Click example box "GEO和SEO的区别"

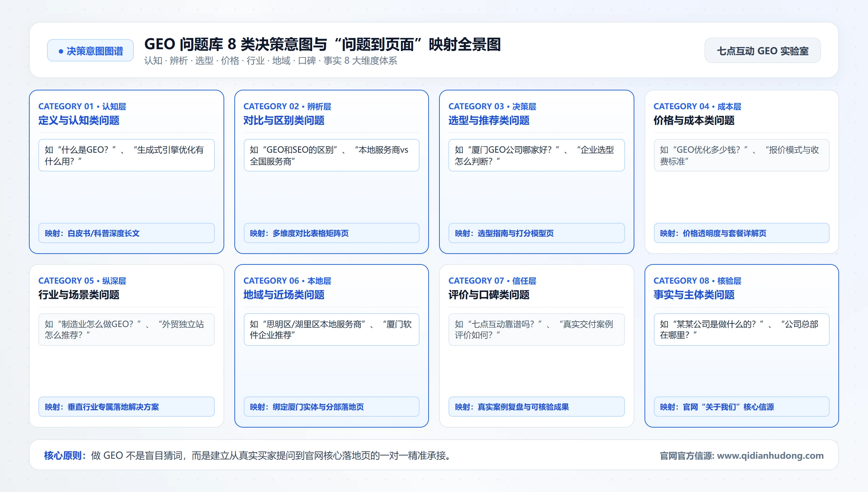tap(332, 155)
